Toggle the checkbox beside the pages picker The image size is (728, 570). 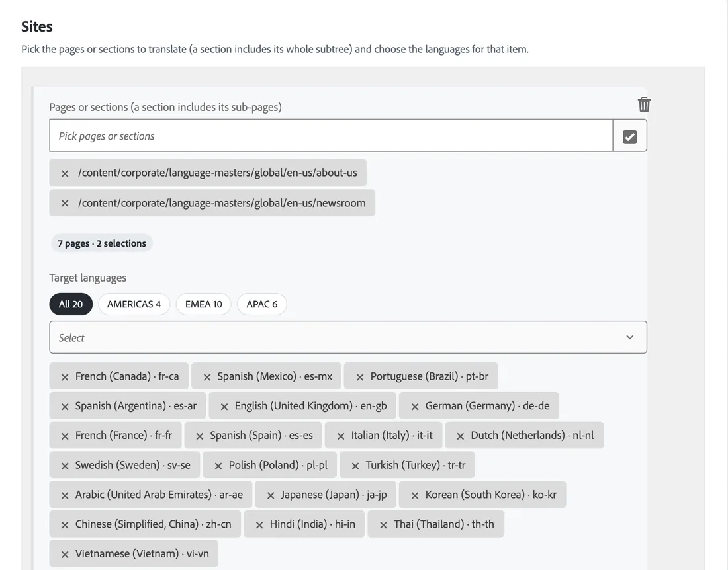[629, 136]
